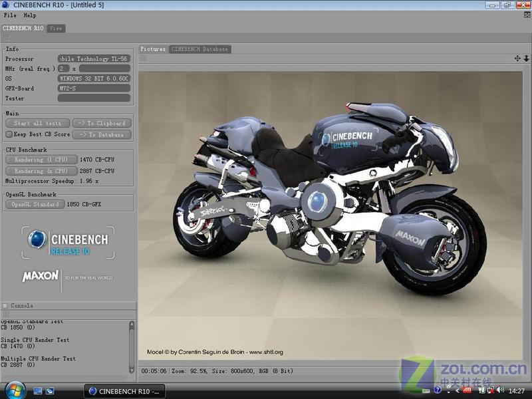Click the CINEBENCH R10 taskbar button
532x399 pixels.
coord(124,391)
